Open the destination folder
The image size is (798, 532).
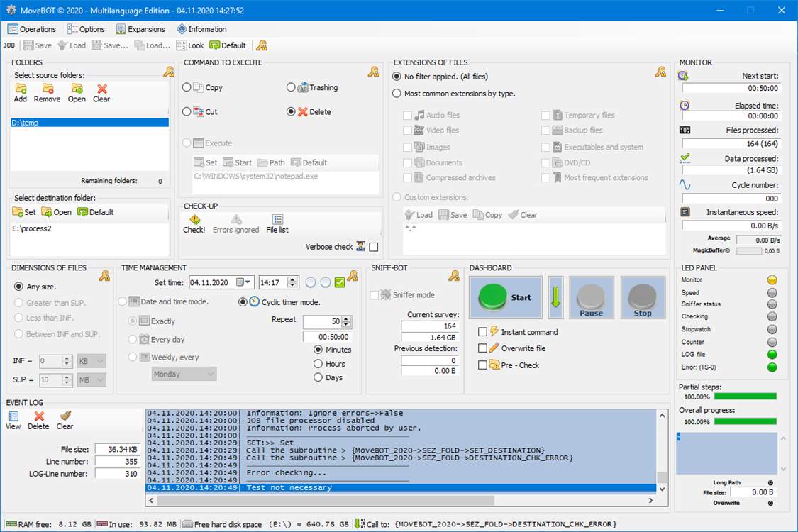click(57, 212)
